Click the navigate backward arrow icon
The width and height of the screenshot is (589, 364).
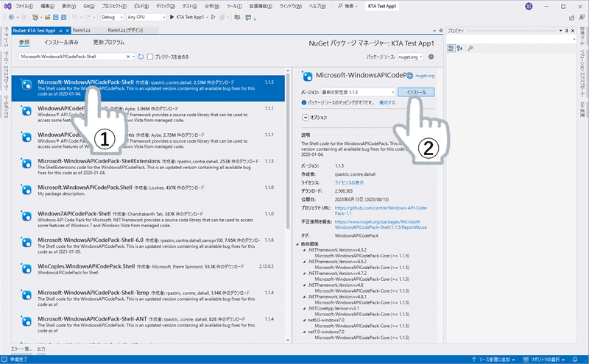[11, 17]
